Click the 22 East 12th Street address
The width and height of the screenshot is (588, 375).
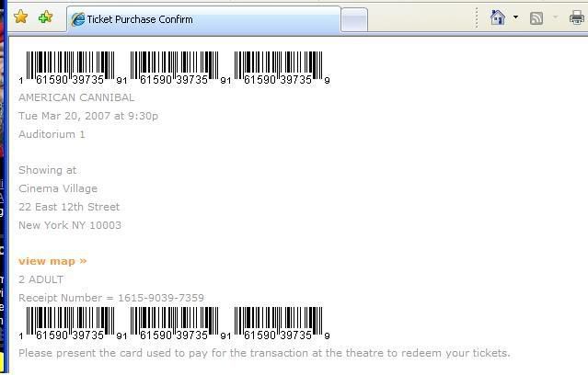(69, 207)
